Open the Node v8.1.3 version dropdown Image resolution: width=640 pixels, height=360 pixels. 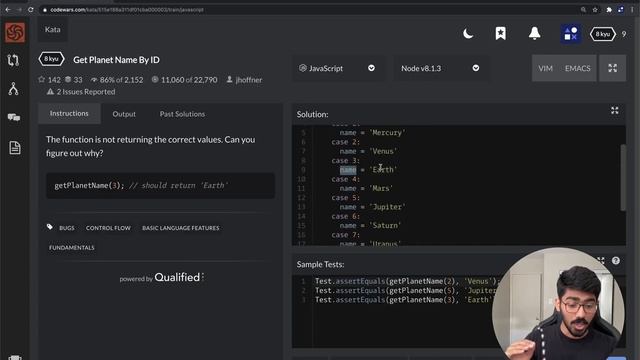click(x=440, y=68)
